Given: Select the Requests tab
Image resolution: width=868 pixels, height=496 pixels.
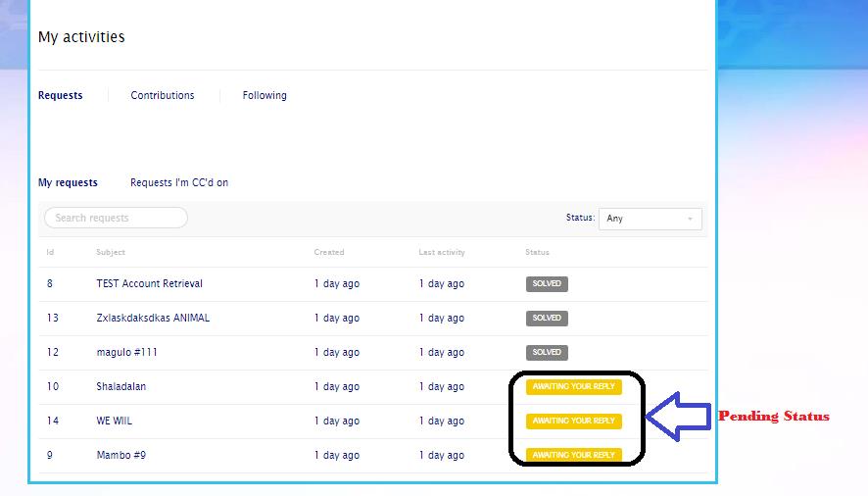Looking at the screenshot, I should pyautogui.click(x=60, y=95).
